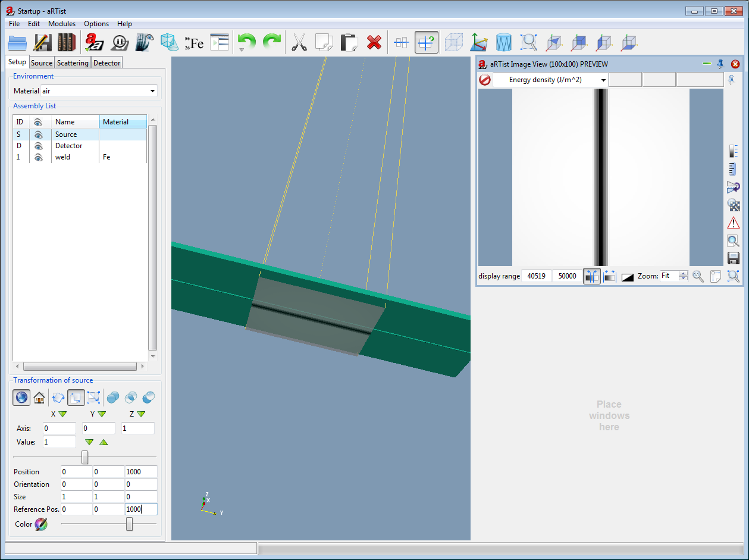Click the green undo arrow

246,42
